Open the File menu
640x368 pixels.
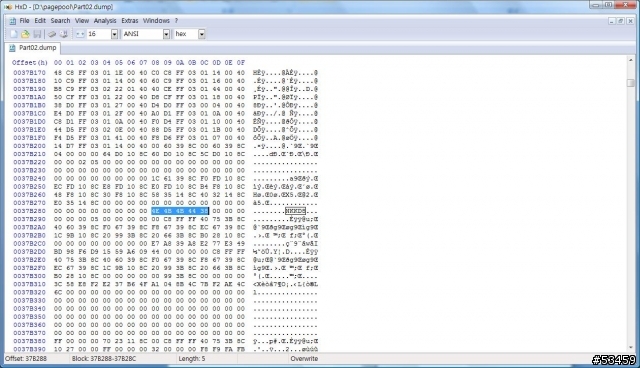[24, 21]
